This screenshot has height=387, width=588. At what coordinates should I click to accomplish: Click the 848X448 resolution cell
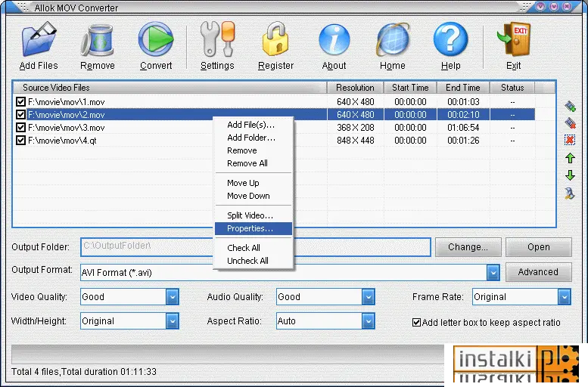356,141
